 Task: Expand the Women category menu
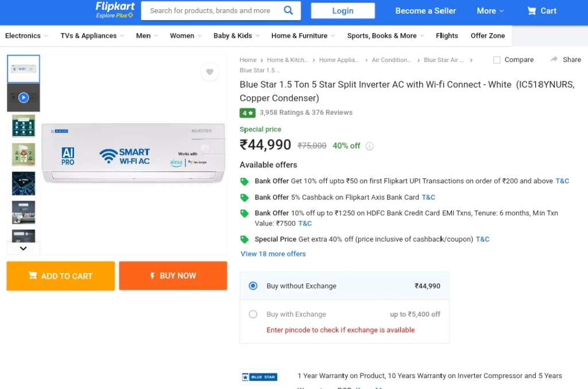click(185, 36)
